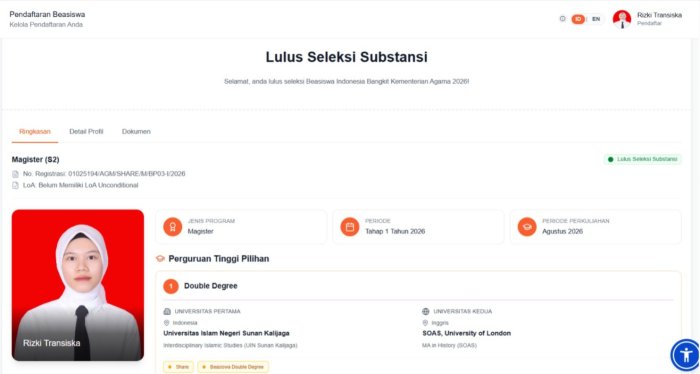Switch language to ID
This screenshot has height=374, width=700.
(x=578, y=19)
